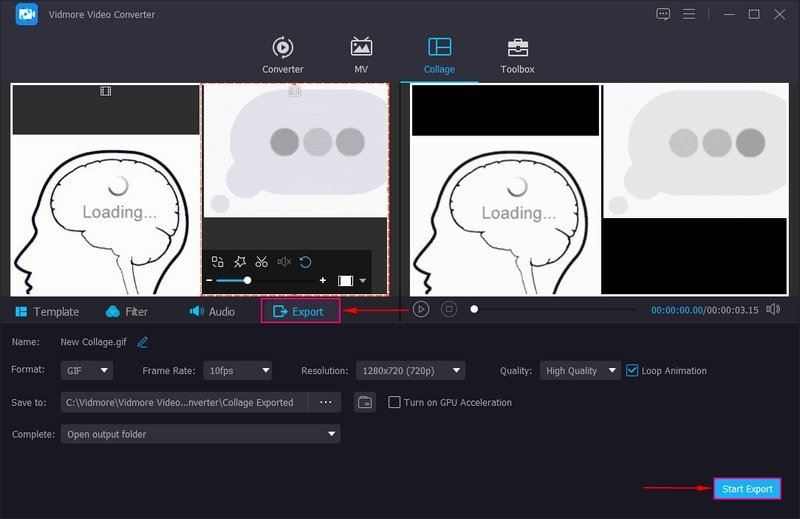Viewport: 800px width, 519px height.
Task: Toggle the muted speaker icon on clip
Action: click(284, 262)
